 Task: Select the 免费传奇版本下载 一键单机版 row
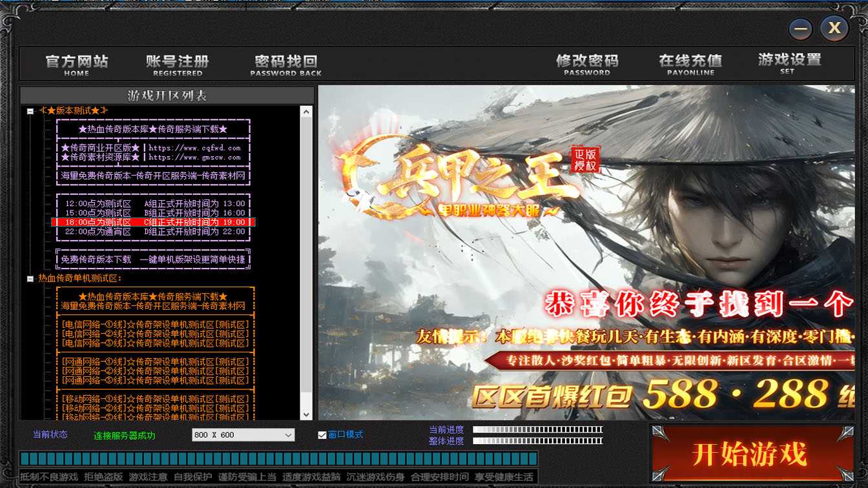point(153,259)
